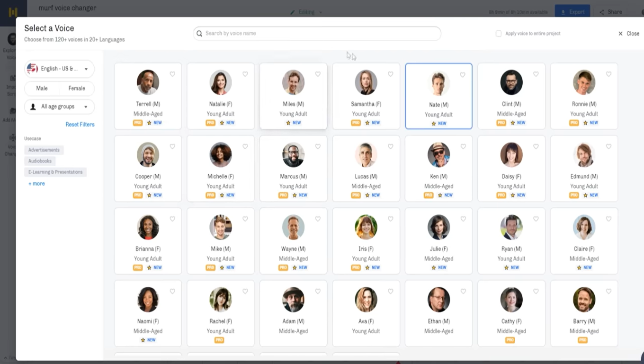Screen dimensions: 644x364
Task: Favorite the Terrell voice with heart icon
Action: (x=172, y=74)
